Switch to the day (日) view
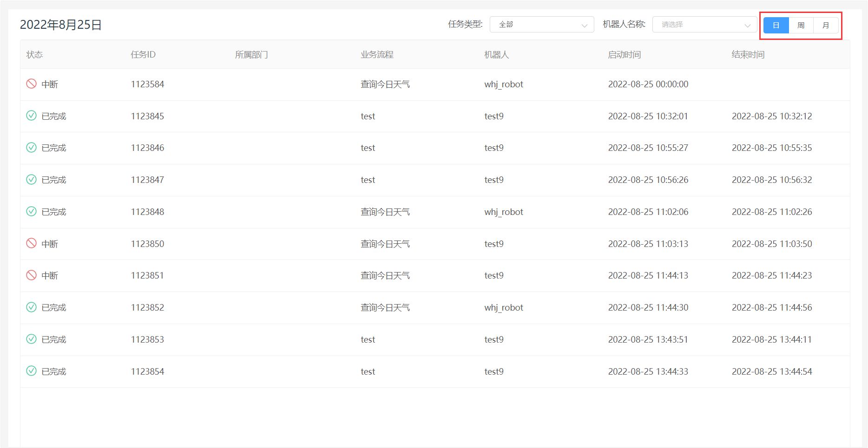 click(776, 25)
